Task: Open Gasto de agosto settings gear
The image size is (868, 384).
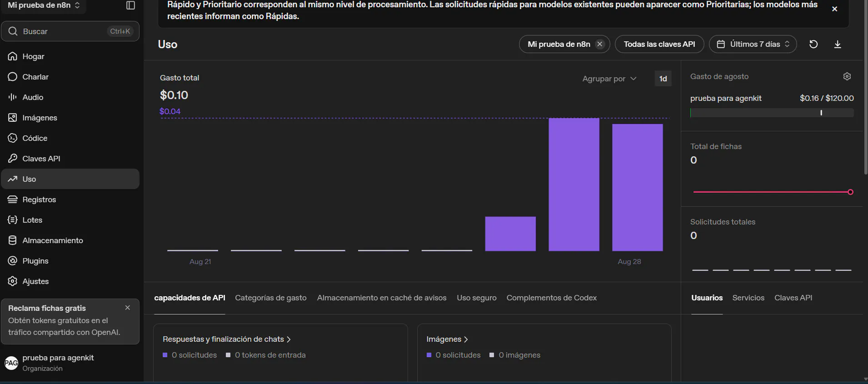Action: [x=847, y=76]
